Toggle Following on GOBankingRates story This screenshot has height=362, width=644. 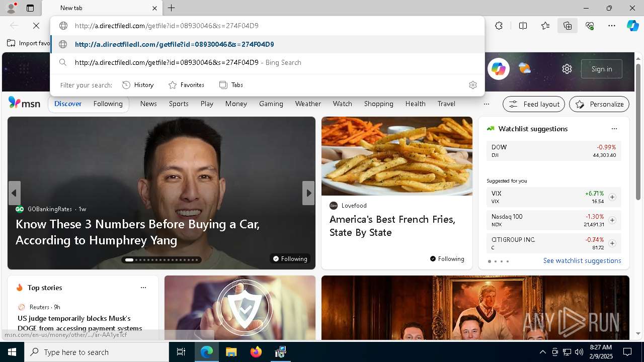tap(290, 258)
